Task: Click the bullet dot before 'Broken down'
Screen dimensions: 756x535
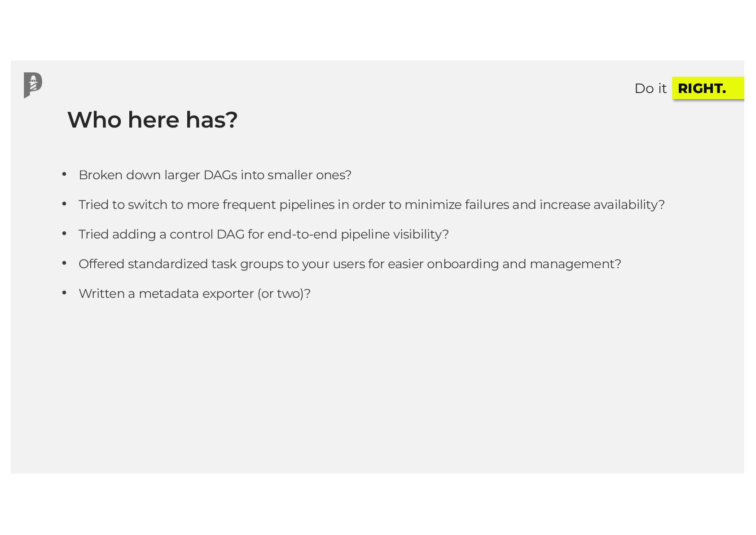Action: pos(64,174)
